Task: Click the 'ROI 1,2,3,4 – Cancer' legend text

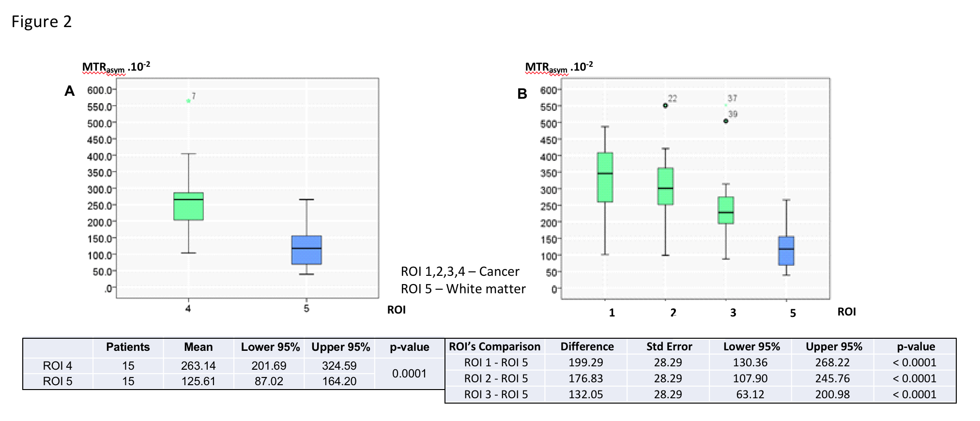Action: tap(460, 271)
